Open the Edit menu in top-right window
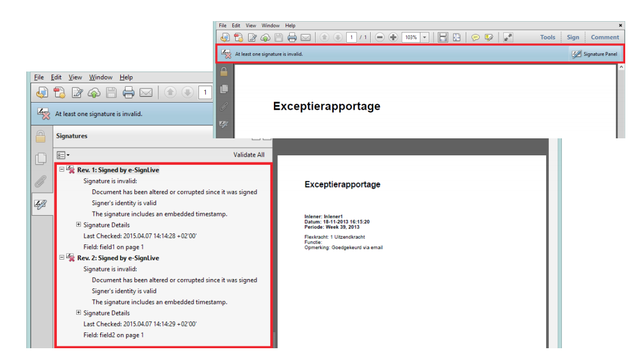644x357 pixels. pos(236,25)
